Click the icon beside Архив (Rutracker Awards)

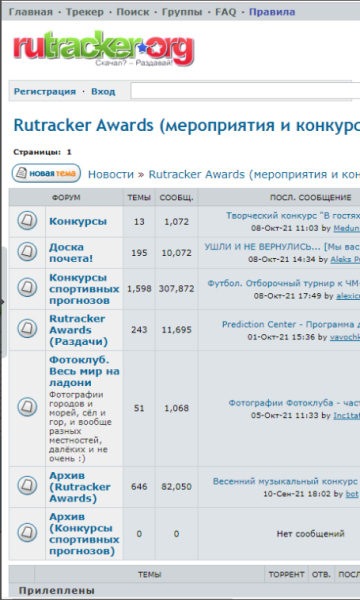[x=27, y=486]
